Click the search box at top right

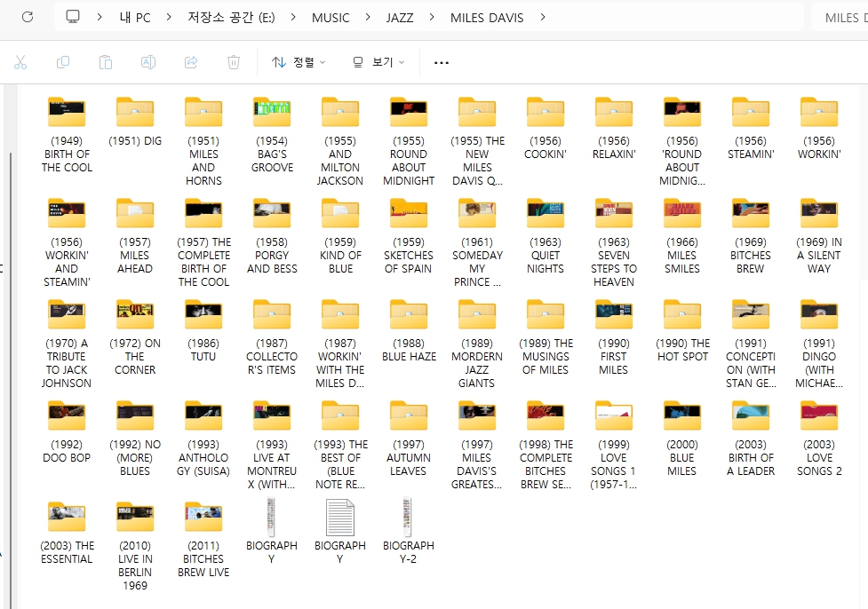coord(838,18)
